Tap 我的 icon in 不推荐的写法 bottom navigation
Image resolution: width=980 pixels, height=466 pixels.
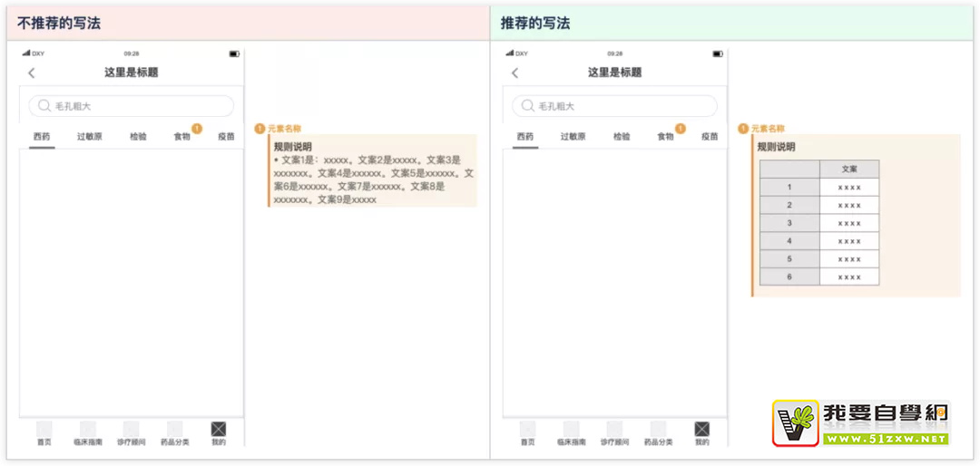tap(218, 430)
